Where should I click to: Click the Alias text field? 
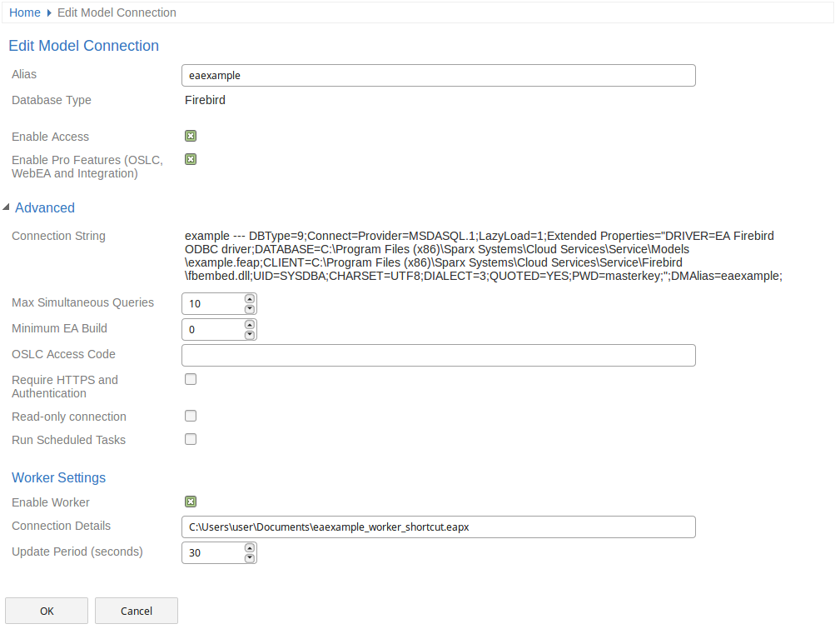tap(438, 75)
